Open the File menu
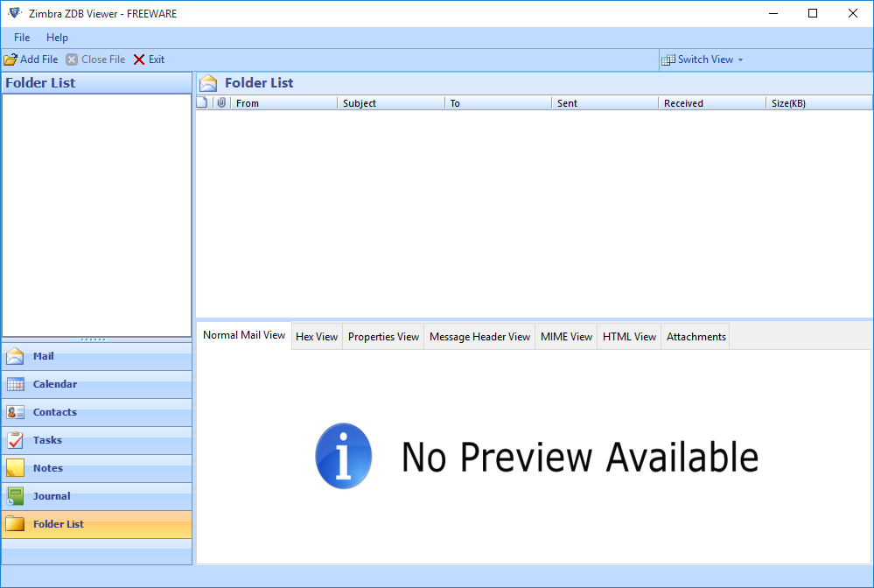The height and width of the screenshot is (588, 874). [x=22, y=38]
